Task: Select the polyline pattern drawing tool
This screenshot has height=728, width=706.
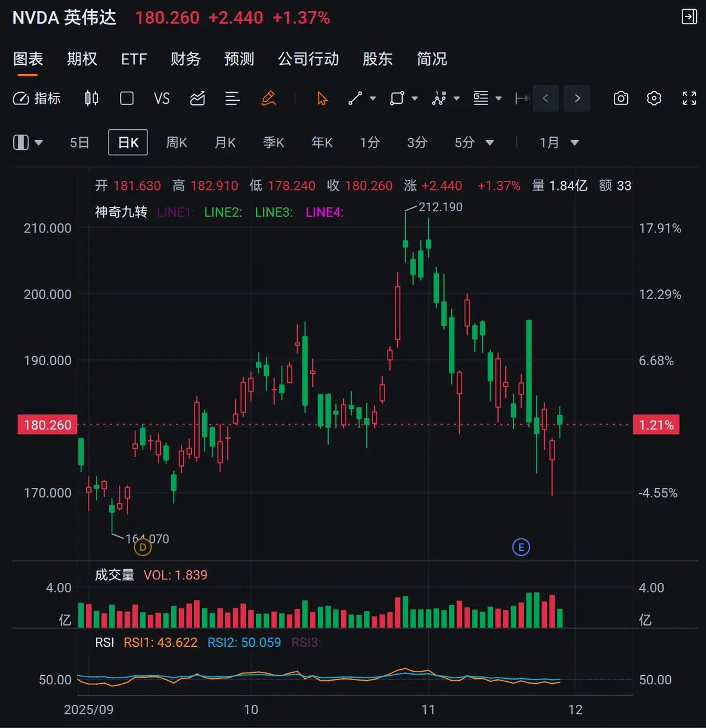Action: (439, 98)
